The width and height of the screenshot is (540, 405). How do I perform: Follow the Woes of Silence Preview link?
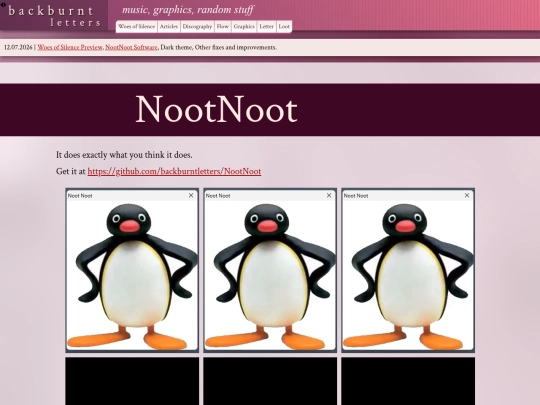pos(70,48)
